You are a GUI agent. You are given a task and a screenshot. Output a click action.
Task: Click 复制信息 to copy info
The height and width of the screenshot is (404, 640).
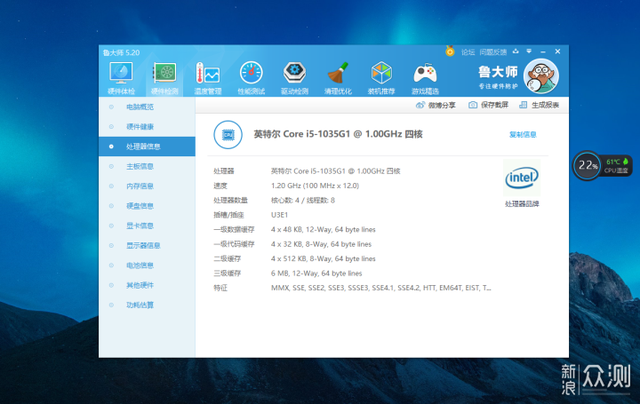(522, 135)
